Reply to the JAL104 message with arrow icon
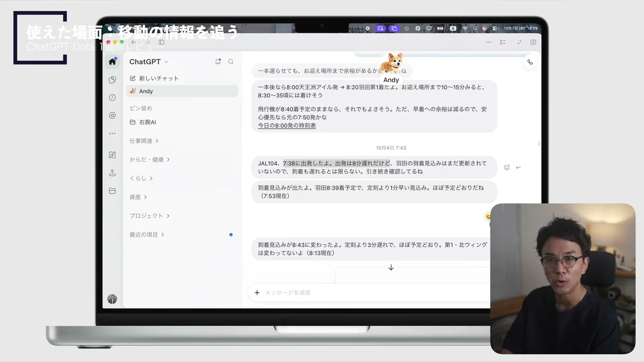644x362 pixels. pyautogui.click(x=519, y=167)
